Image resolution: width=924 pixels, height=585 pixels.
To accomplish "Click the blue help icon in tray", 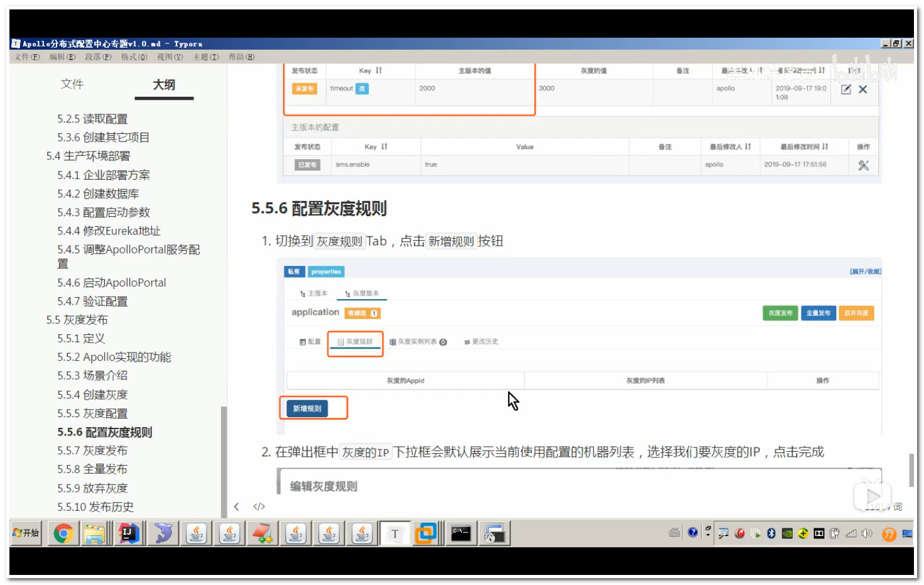I will (x=693, y=533).
